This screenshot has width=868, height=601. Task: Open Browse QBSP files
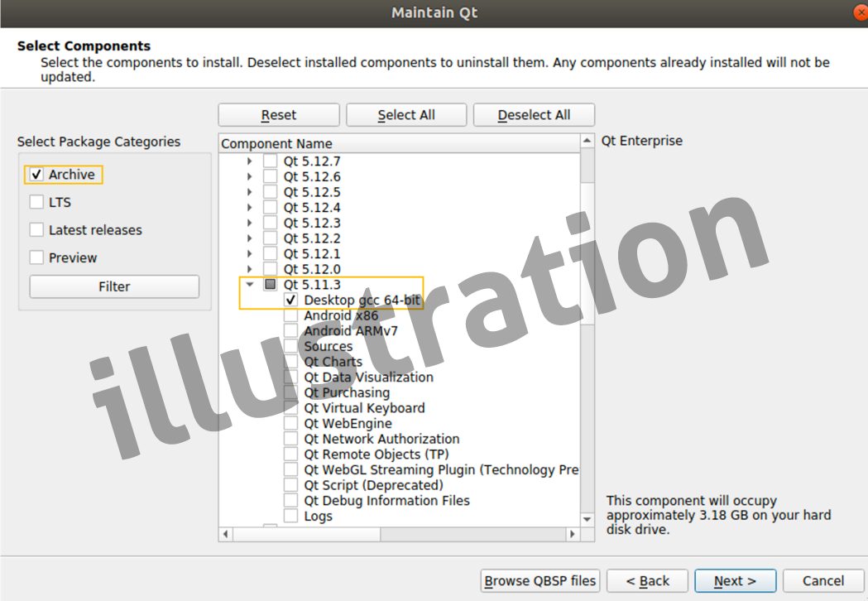540,580
